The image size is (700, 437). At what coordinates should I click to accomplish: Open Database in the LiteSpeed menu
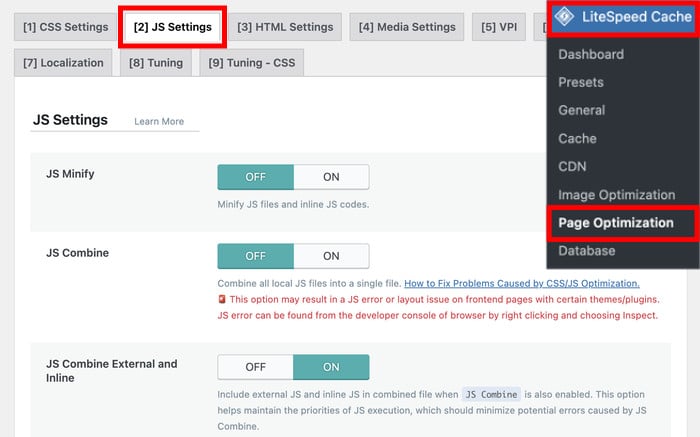click(x=587, y=251)
